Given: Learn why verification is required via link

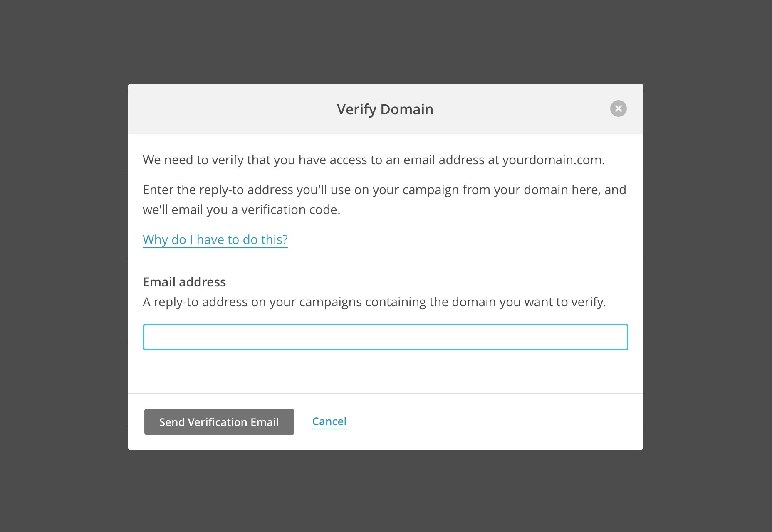Looking at the screenshot, I should click(x=215, y=240).
